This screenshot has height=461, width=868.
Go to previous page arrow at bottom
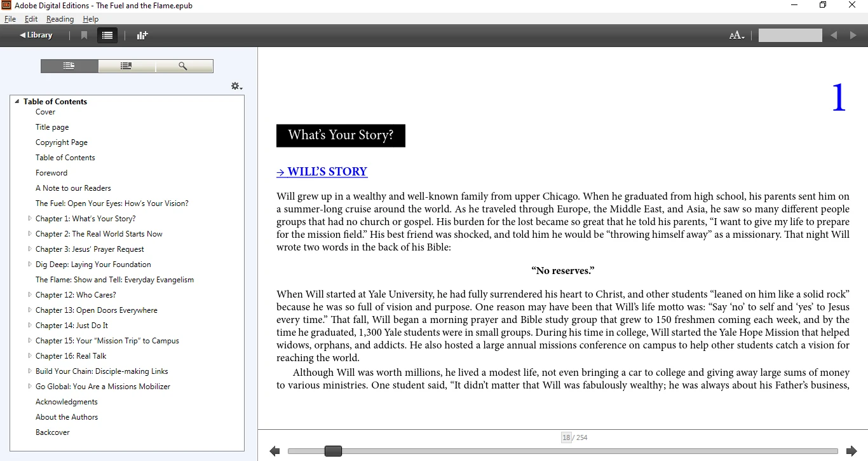coord(275,451)
